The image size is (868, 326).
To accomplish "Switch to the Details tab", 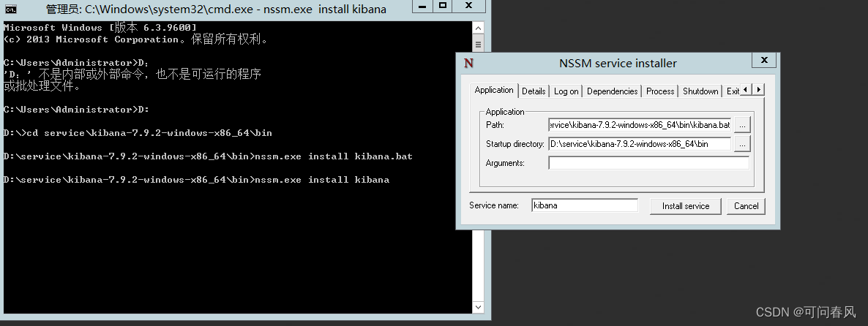I will [x=534, y=91].
